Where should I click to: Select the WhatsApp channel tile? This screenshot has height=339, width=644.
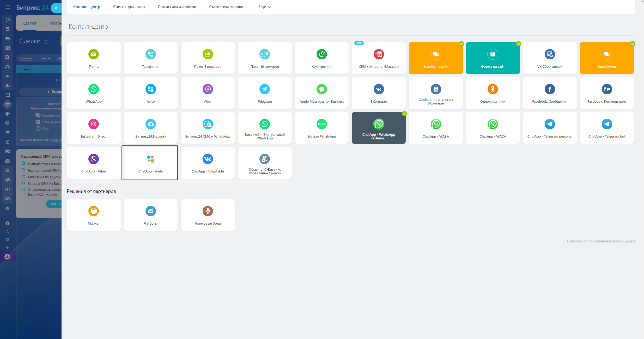click(x=93, y=93)
